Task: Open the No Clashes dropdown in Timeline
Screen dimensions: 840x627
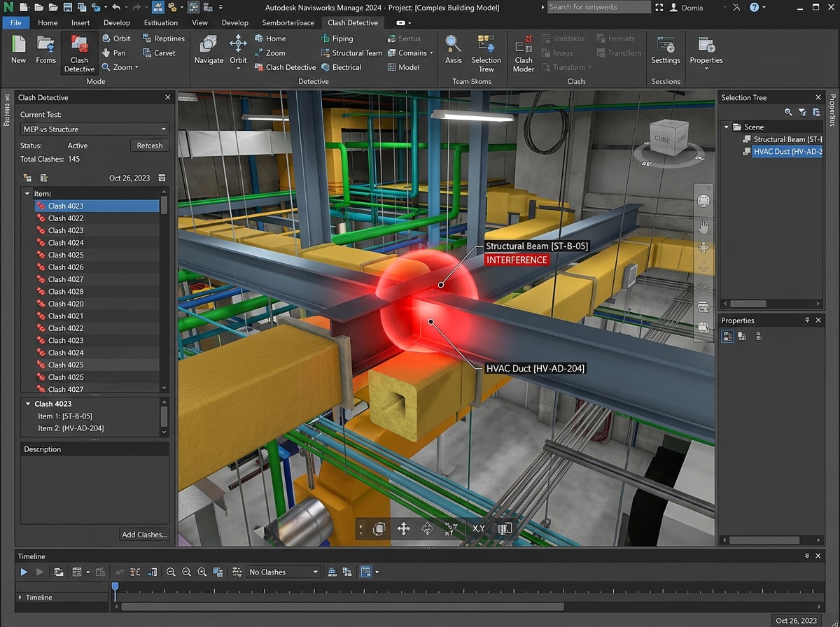Action: click(x=283, y=572)
